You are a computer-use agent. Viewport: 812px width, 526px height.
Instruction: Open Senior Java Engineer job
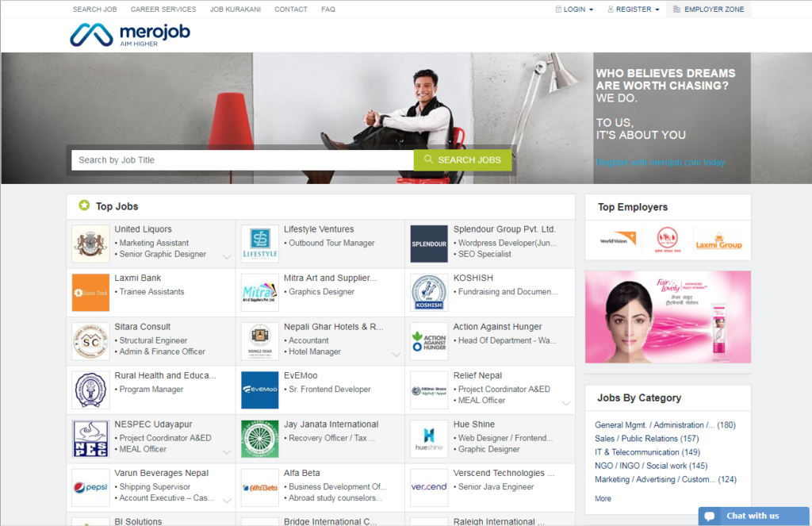(x=496, y=486)
